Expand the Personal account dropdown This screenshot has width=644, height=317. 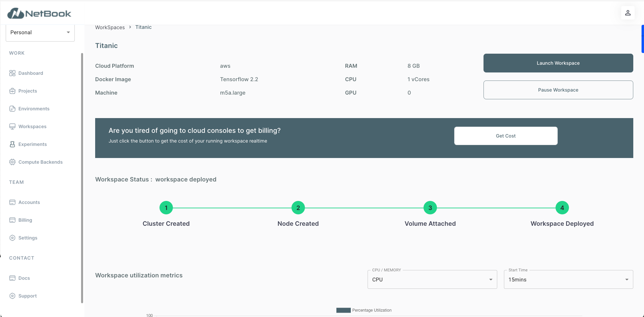coord(40,33)
